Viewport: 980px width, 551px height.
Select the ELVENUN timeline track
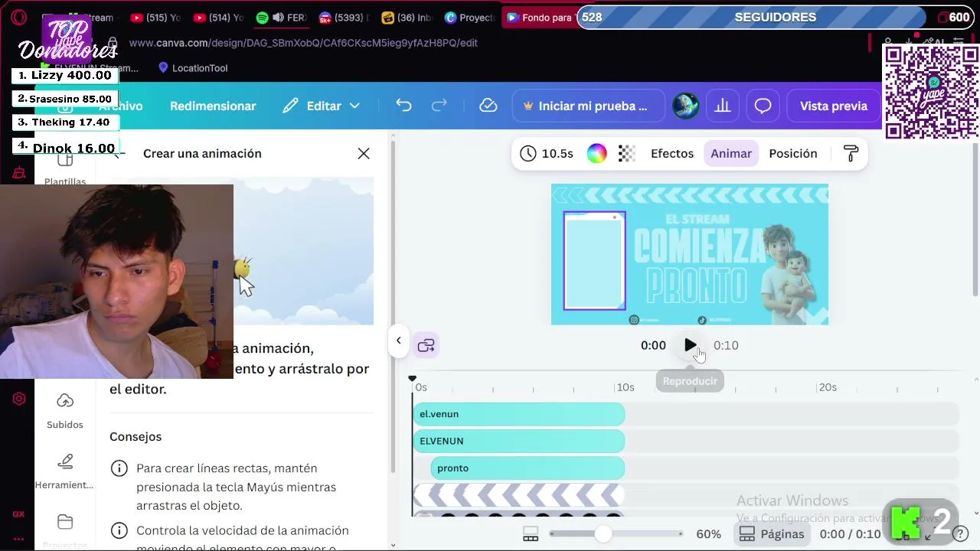point(519,441)
